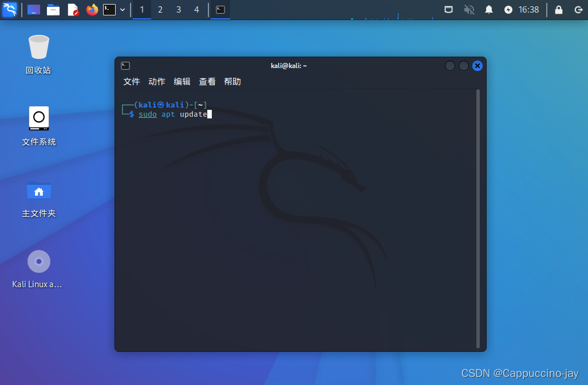Select the 主文件夹 home folder icon
Screen dimensions: 588x385
tap(38, 199)
